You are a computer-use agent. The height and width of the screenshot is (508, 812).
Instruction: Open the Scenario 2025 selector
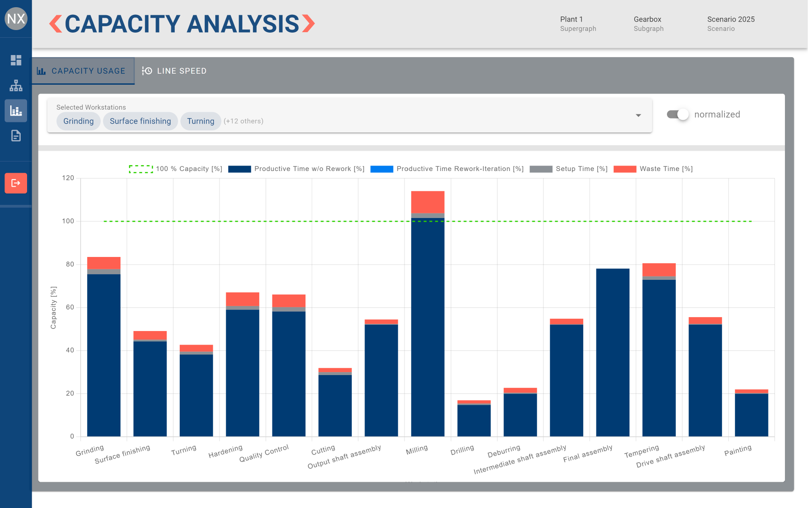[x=730, y=24]
